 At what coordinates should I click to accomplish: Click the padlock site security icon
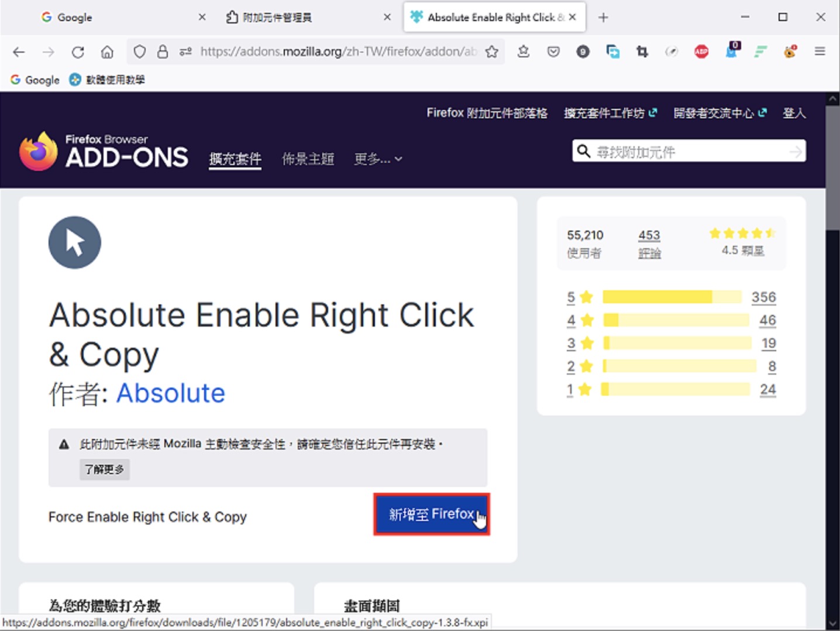click(x=163, y=52)
